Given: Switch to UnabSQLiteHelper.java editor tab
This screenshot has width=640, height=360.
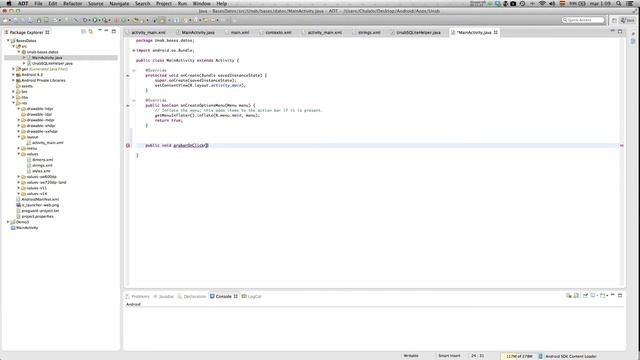Looking at the screenshot, I should [418, 32].
